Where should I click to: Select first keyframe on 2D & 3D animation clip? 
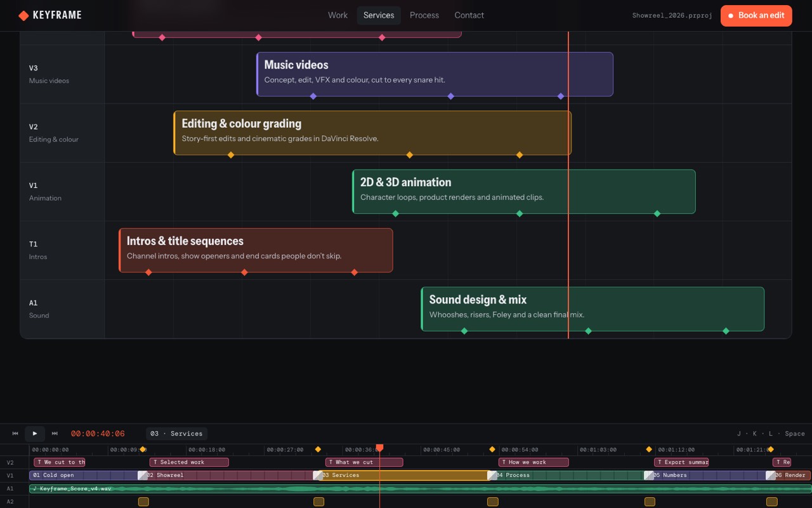[396, 214]
